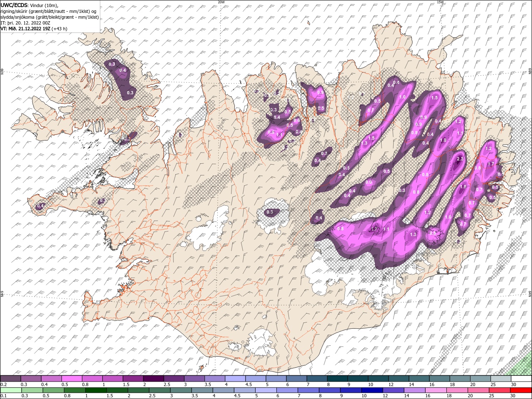Click the title text 'UWC/ECDS: Vindur (10m),'
This screenshot has height=399, width=532.
pos(30,5)
